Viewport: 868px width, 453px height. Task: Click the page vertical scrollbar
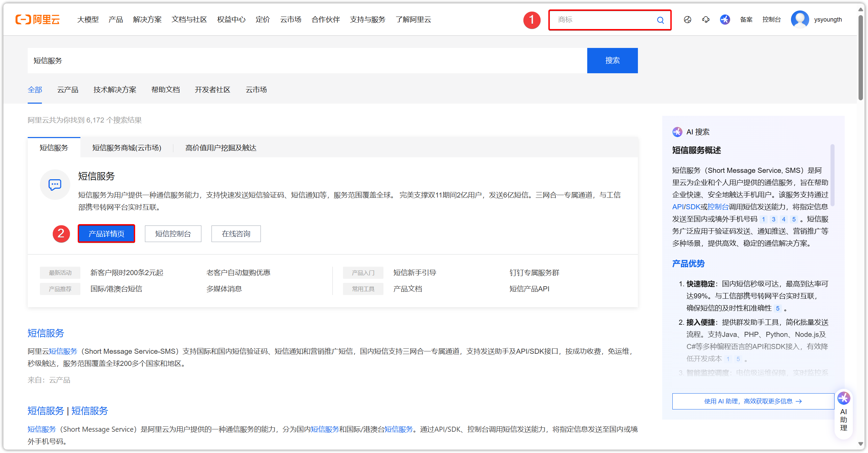pos(861,57)
